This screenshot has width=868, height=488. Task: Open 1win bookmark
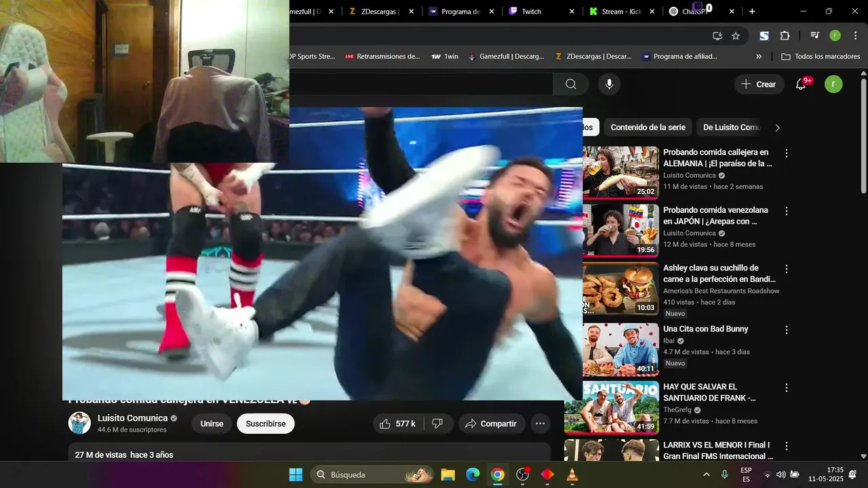coord(445,56)
